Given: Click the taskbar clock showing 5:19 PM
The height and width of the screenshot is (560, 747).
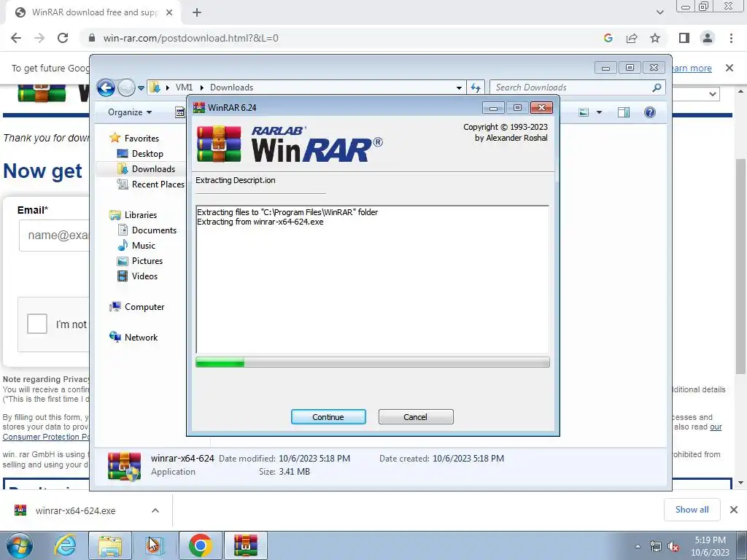Looking at the screenshot, I should (x=710, y=546).
